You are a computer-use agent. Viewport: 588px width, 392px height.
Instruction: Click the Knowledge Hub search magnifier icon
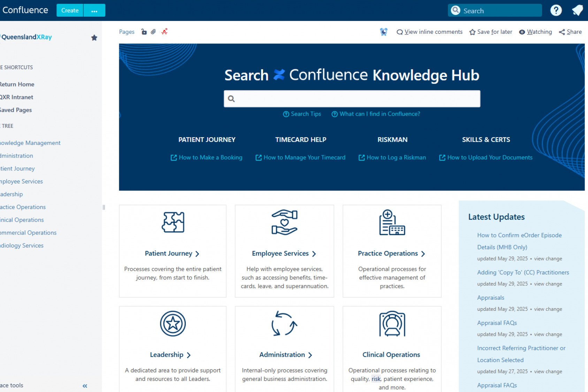click(231, 99)
